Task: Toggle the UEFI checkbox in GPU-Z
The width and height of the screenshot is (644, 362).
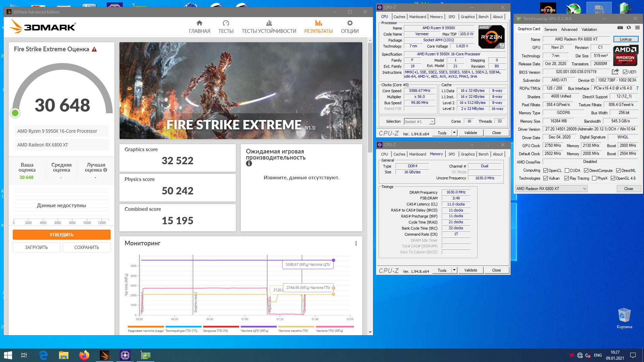Action: [x=625, y=72]
